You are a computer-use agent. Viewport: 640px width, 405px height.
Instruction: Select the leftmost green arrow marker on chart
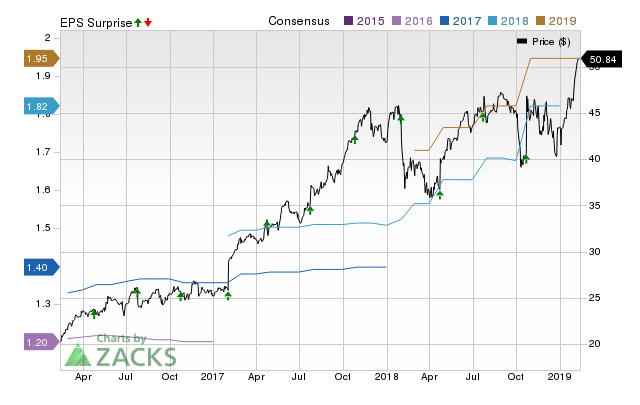94,314
